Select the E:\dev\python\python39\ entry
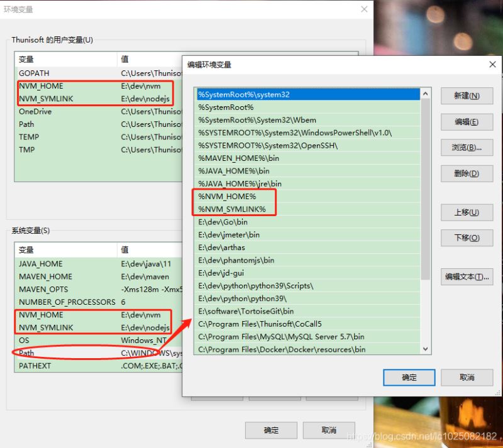 coord(308,298)
